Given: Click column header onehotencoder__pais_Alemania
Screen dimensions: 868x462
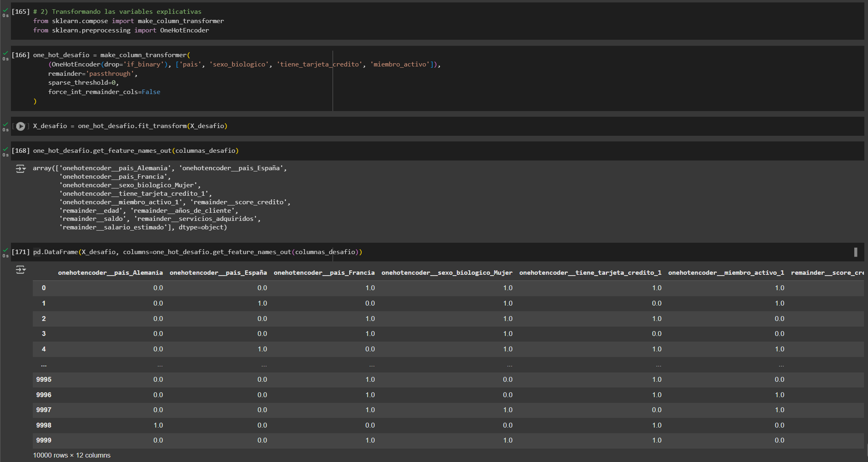Looking at the screenshot, I should point(110,273).
